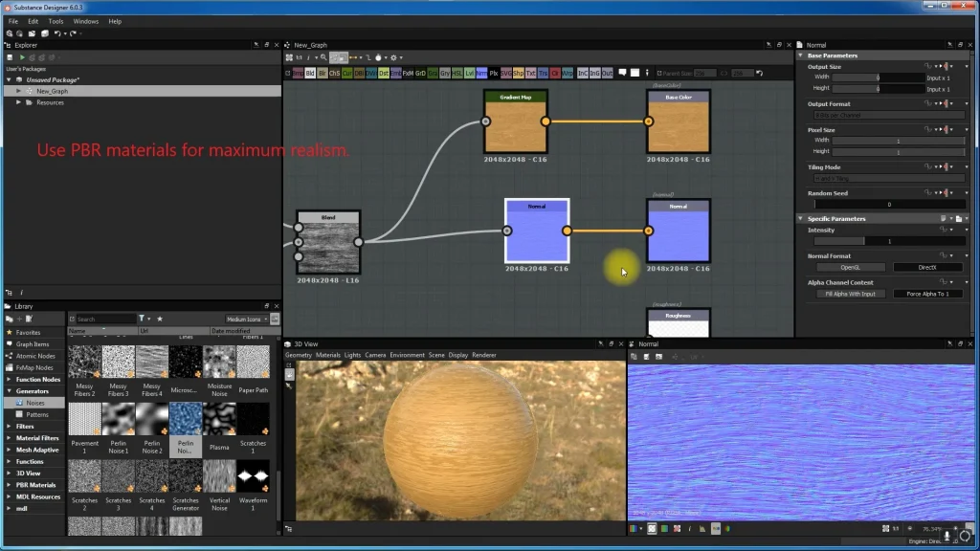Open the Windows menu
This screenshot has width=980, height=551.
[x=85, y=21]
